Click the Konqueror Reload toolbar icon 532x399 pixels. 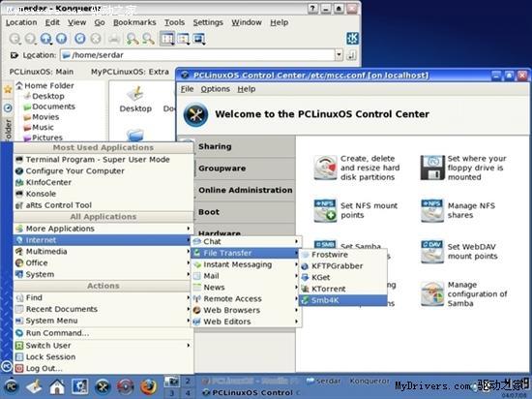(80, 39)
